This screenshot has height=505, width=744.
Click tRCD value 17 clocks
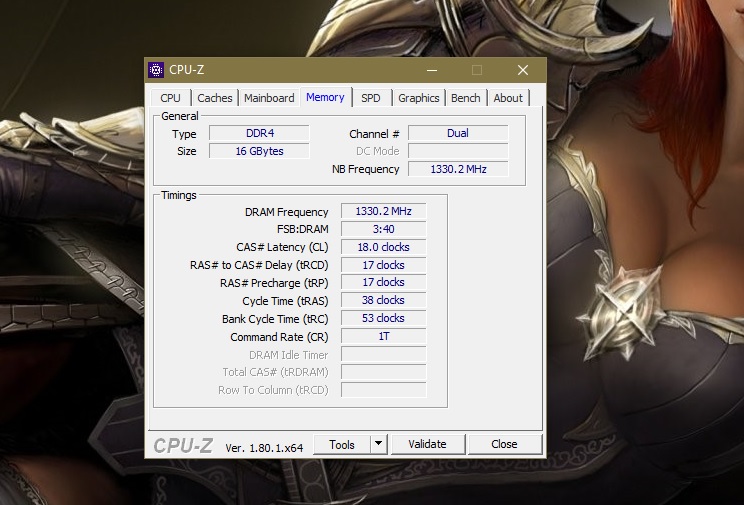(383, 265)
